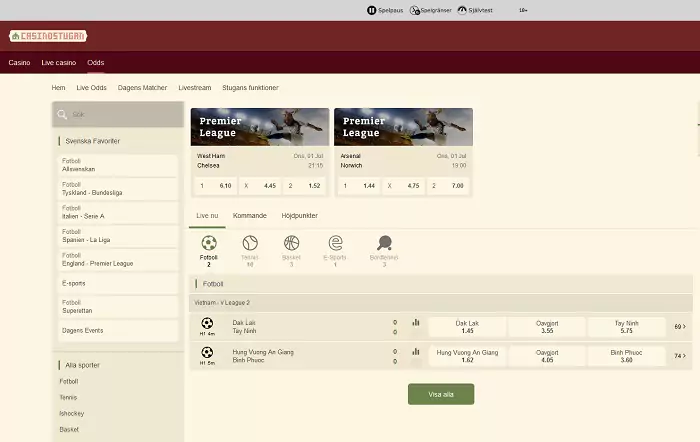Select Tay Ninh odds 5.75
This screenshot has height=442, width=700.
pyautogui.click(x=626, y=327)
